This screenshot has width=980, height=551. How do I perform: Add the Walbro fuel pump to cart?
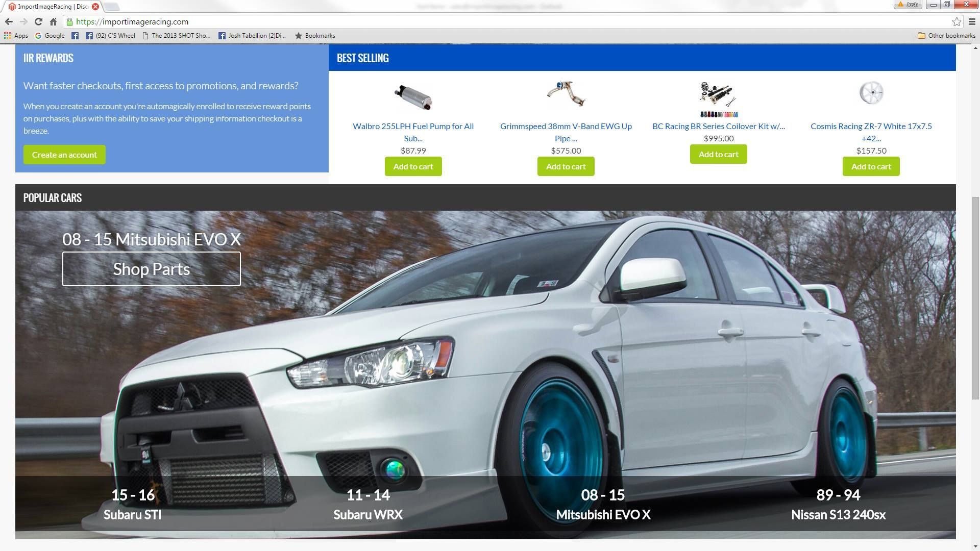[413, 166]
